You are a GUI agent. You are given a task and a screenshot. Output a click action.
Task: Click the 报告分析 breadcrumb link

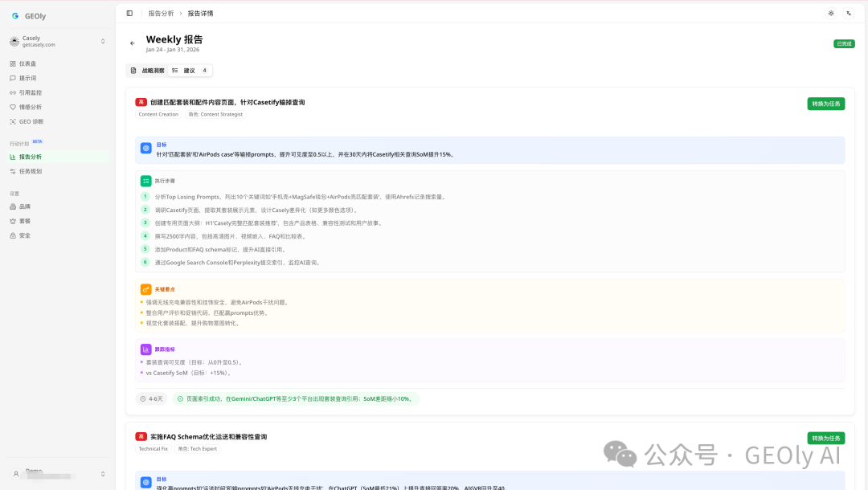(161, 14)
